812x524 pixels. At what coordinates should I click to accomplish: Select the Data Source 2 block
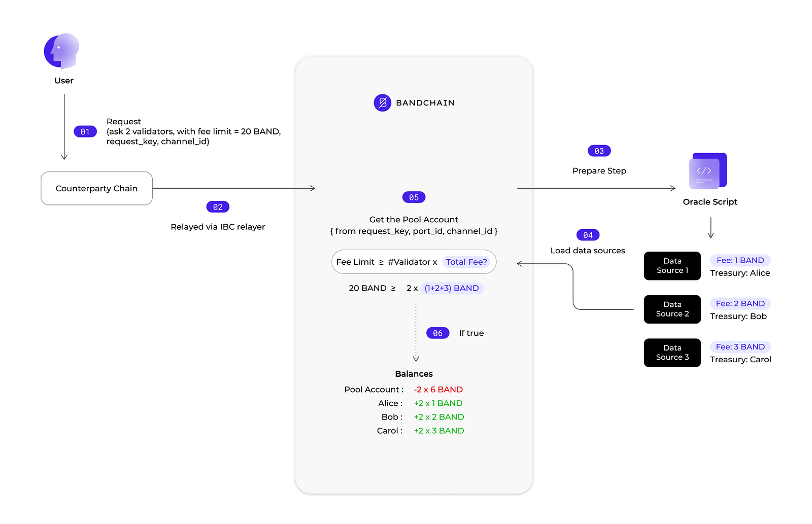(672, 309)
